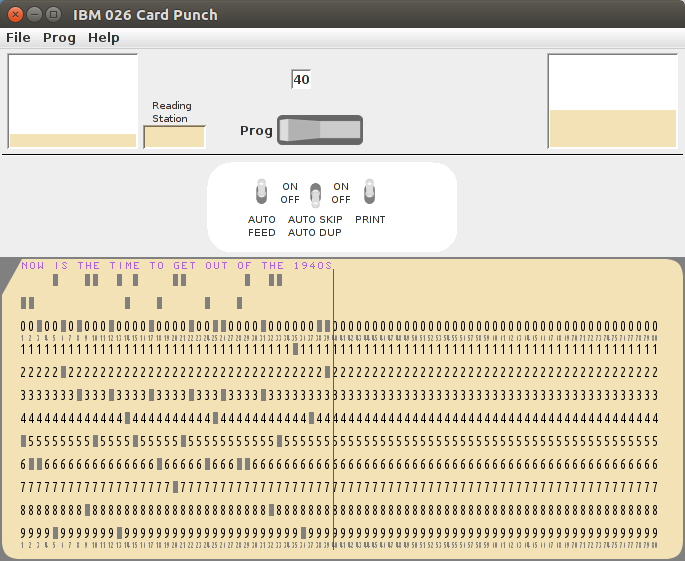
Task: Toggle the AUTO FEED switch
Action: [x=261, y=191]
